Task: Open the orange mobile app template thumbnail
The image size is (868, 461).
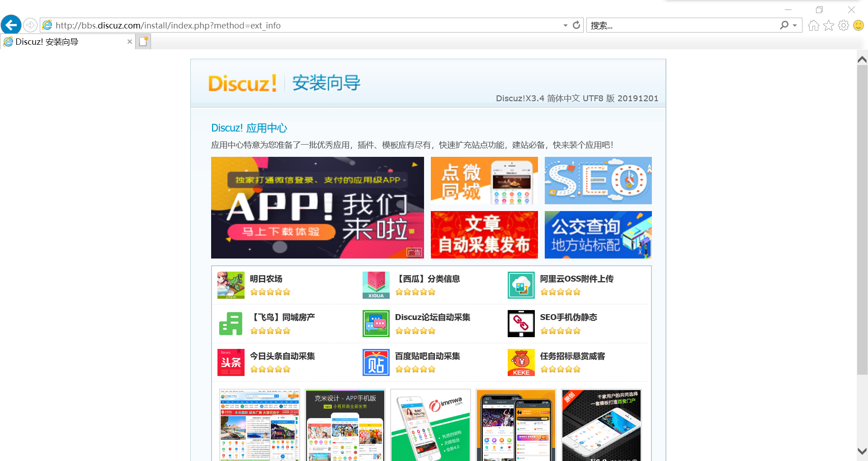Action: [x=516, y=425]
